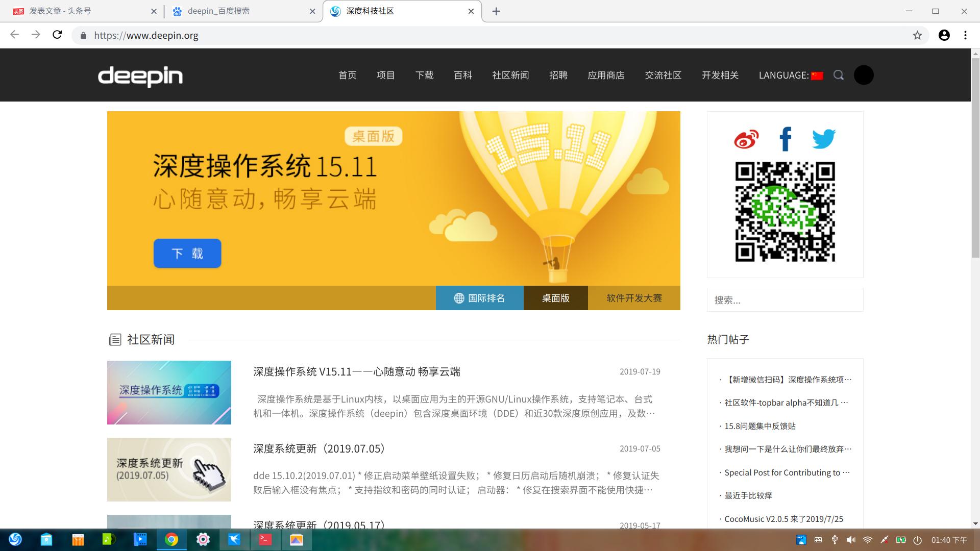Close the deepin_百度搜索 tab
The height and width of the screenshot is (551, 980).
pos(312,11)
